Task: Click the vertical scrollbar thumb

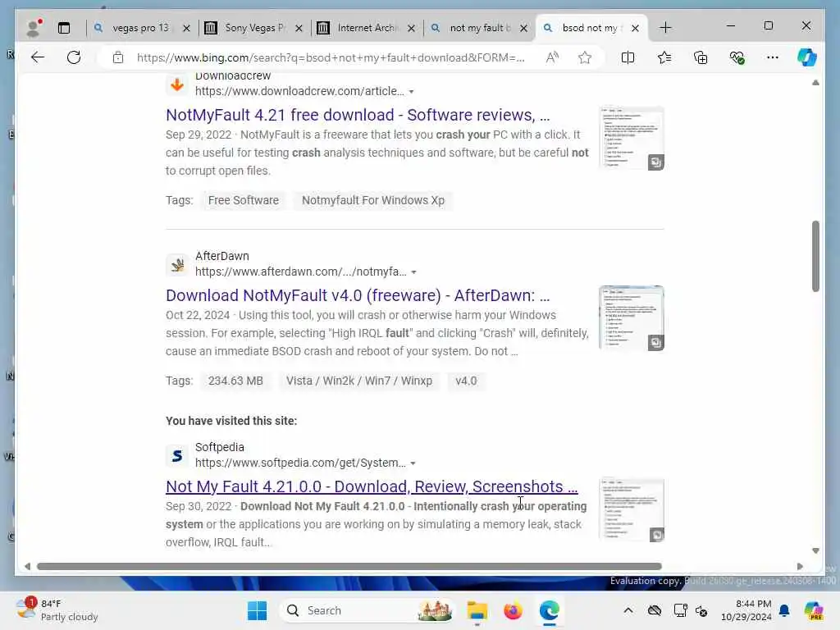Action: click(x=815, y=256)
